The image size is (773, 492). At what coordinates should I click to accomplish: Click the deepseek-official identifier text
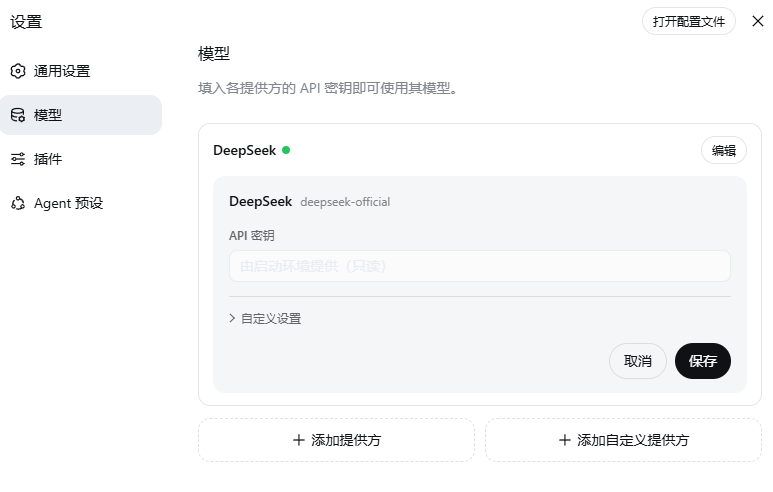(x=345, y=202)
